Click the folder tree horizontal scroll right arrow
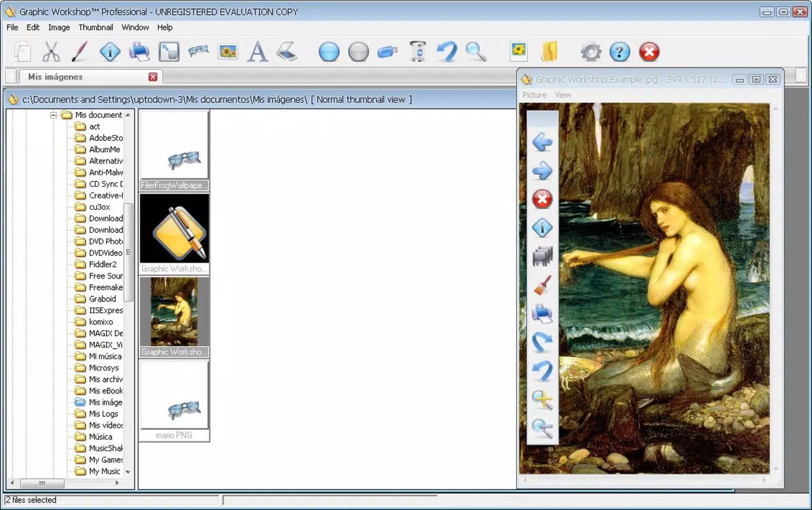This screenshot has height=510, width=812. click(x=117, y=483)
